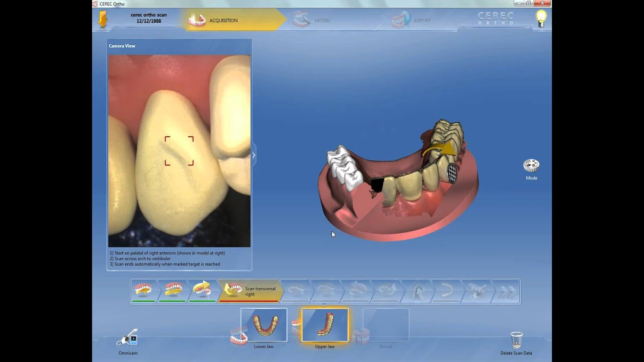Click the Delete Scan Data bin icon
The image size is (644, 362).
pyautogui.click(x=516, y=340)
